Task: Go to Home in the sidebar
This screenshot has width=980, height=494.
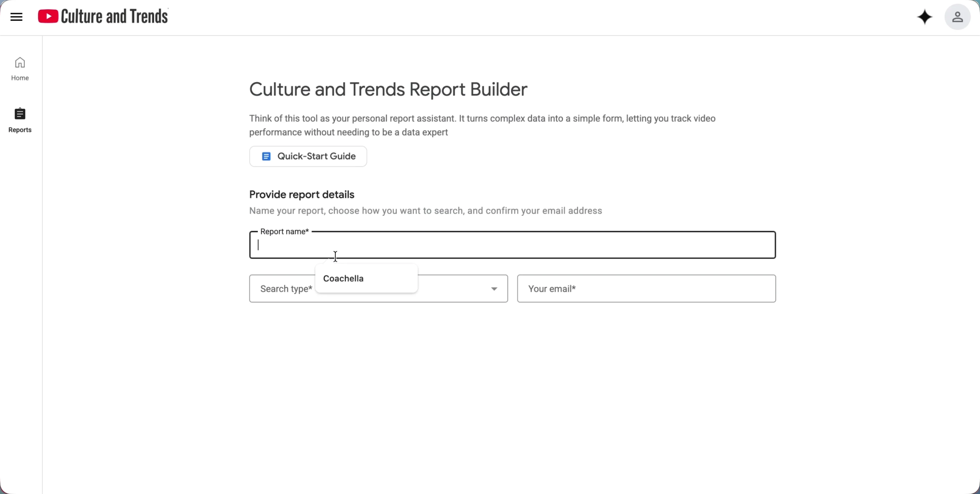Action: (20, 69)
